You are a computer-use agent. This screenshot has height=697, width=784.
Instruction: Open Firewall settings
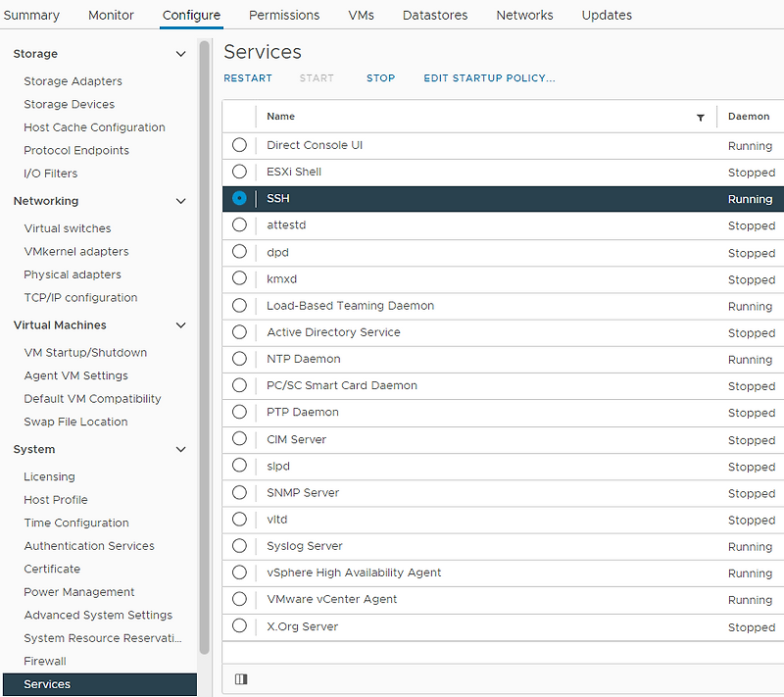45,661
